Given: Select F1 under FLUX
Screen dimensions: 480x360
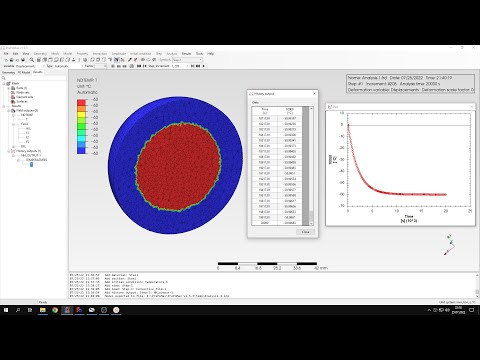Looking at the screenshot, I should [28, 133].
